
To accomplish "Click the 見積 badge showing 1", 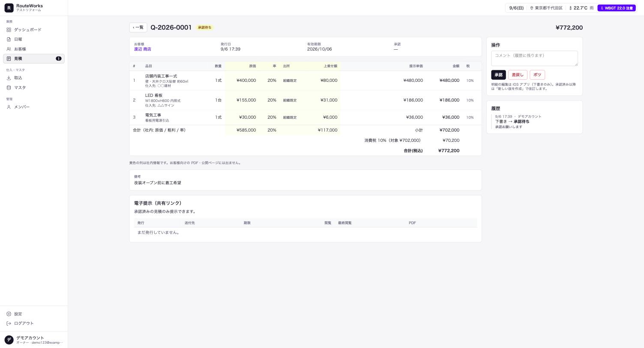I will coord(59,59).
